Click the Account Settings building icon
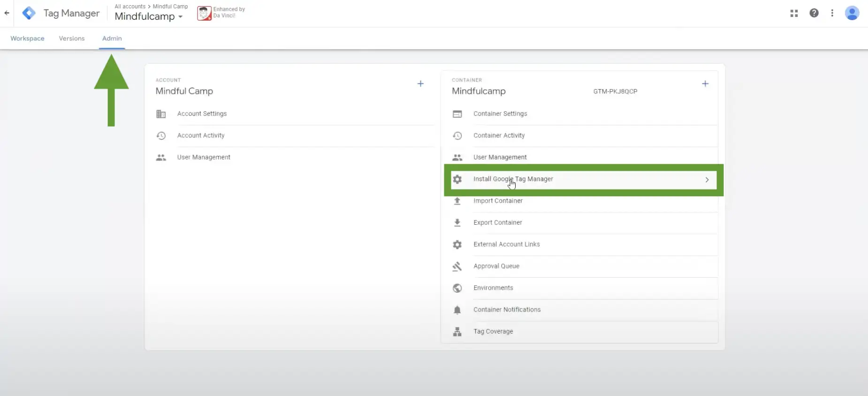 [161, 114]
